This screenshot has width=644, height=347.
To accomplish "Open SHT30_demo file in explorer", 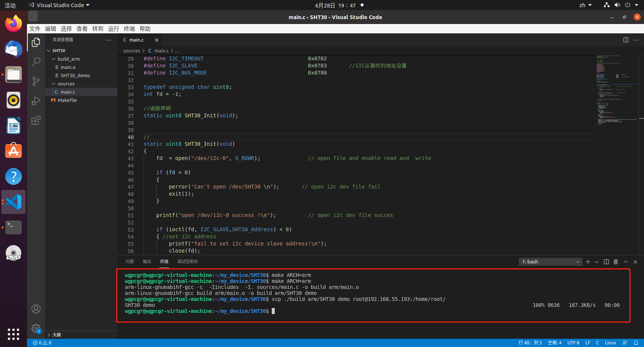I will click(x=81, y=75).
